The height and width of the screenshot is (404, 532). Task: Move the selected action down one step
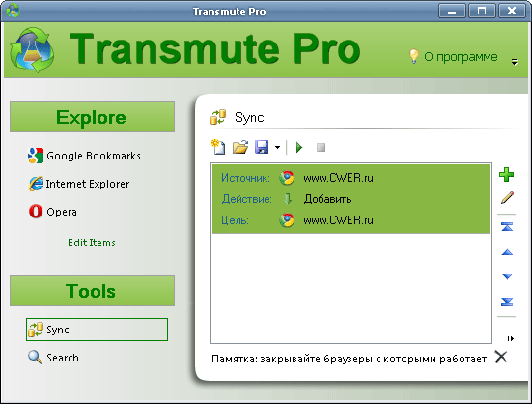[x=507, y=276]
